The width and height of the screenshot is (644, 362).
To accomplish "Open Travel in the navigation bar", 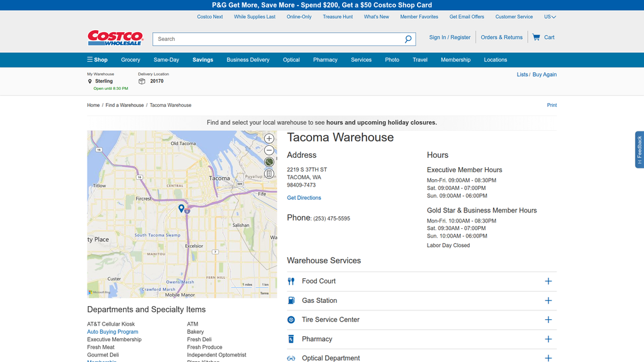I will [420, 60].
